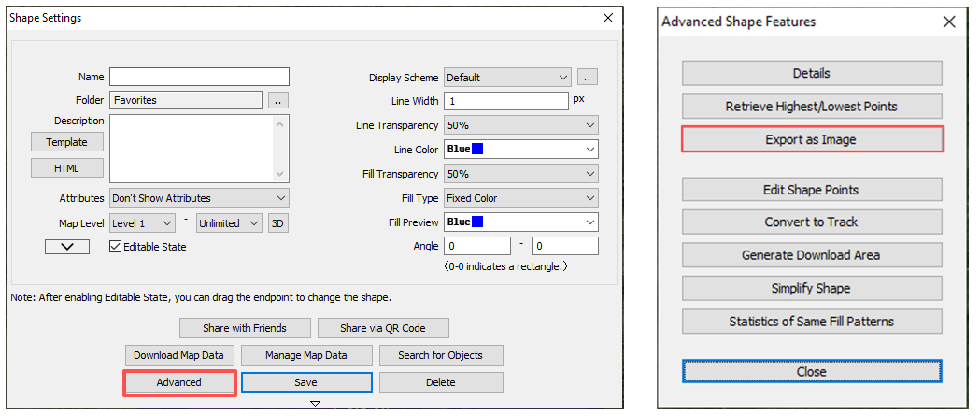Browse folders with button beside Favorites
This screenshot has height=416, width=980.
(x=278, y=100)
